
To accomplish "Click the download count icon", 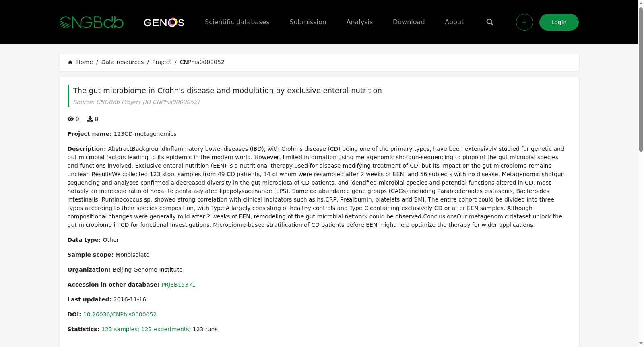I will click(90, 119).
